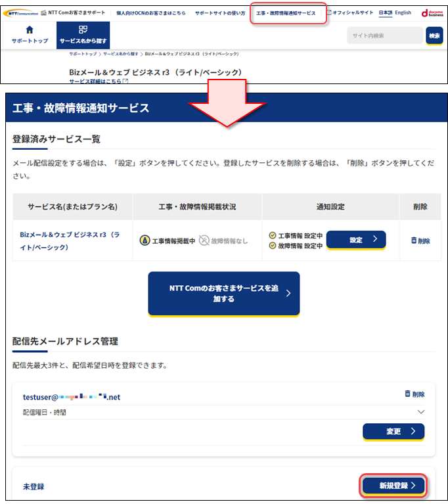Click the 設定 button in notification column
Image resolution: width=448 pixels, height=504 pixels.
[x=356, y=240]
